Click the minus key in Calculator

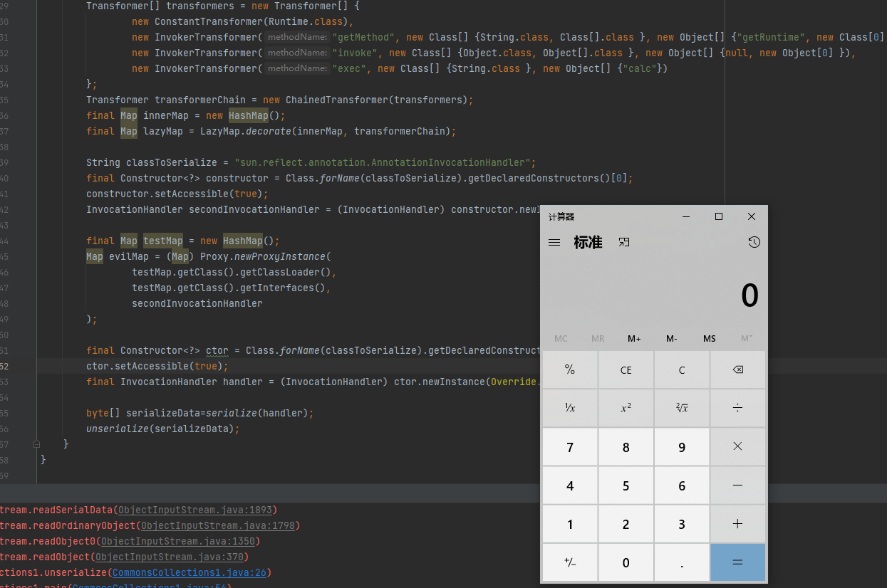coord(737,485)
